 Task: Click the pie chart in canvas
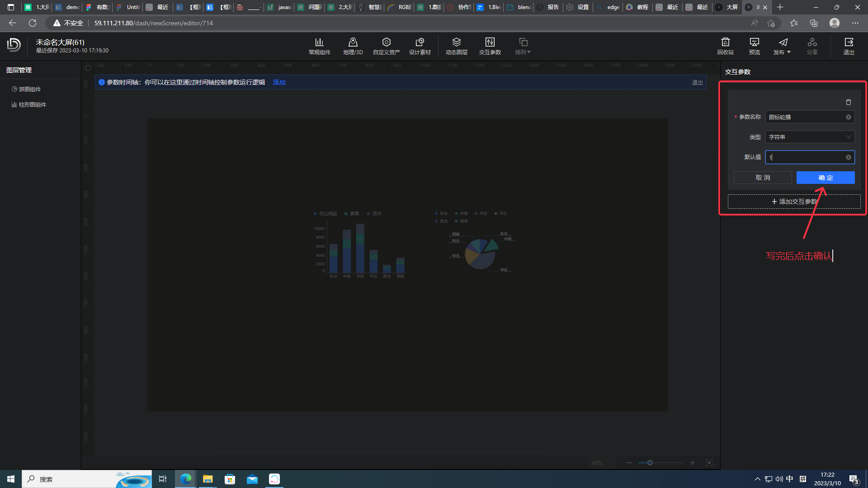474,242
